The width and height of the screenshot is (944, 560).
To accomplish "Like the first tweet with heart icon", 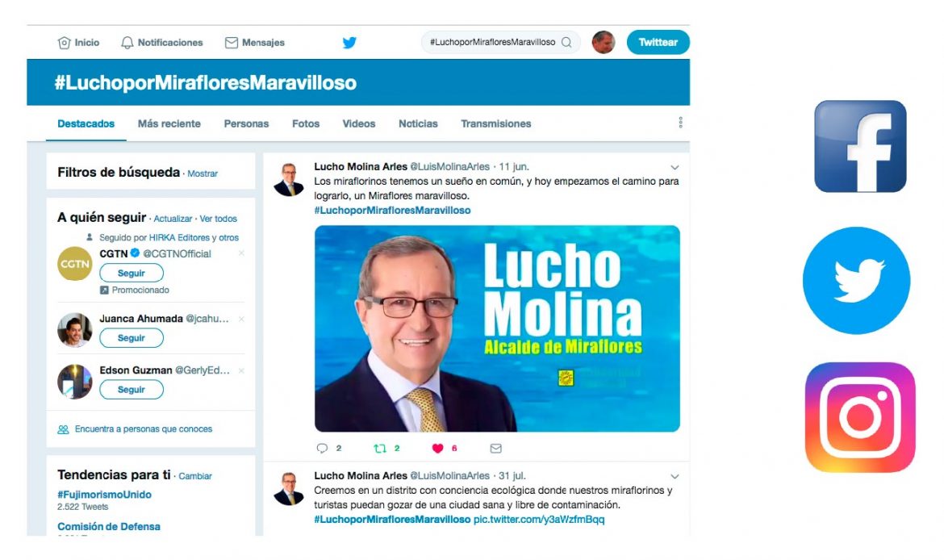I will point(437,448).
